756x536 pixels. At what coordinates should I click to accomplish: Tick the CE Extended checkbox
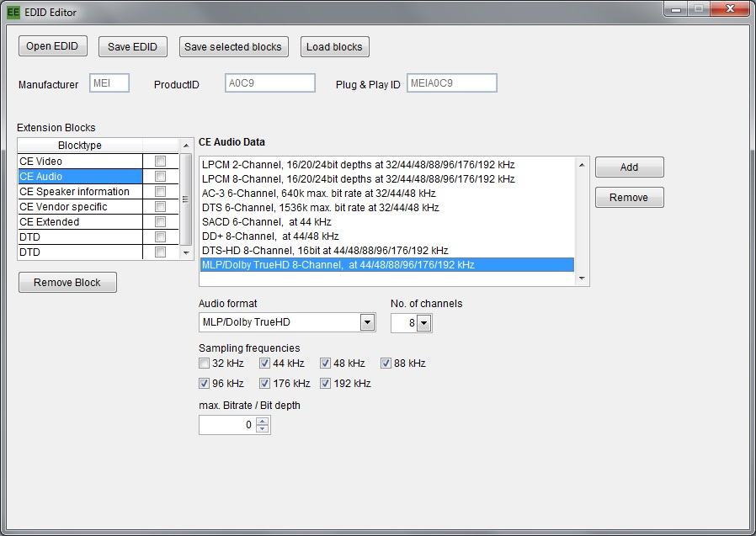[161, 222]
